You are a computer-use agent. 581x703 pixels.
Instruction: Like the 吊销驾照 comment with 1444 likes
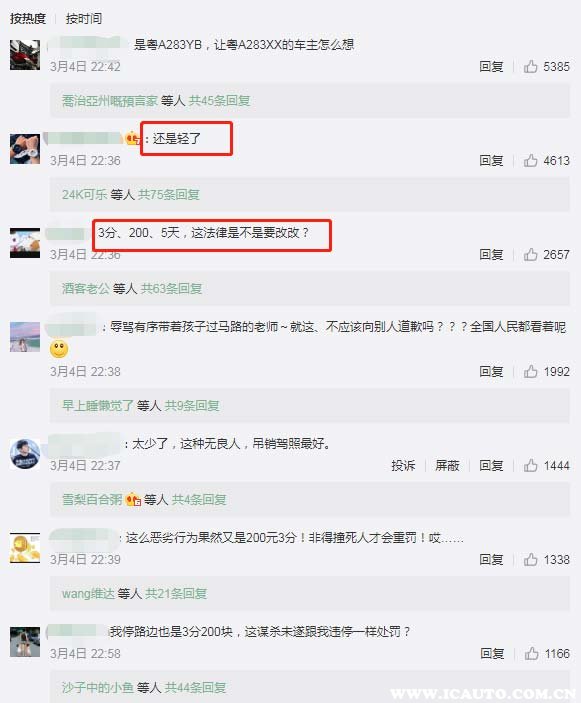click(x=531, y=466)
